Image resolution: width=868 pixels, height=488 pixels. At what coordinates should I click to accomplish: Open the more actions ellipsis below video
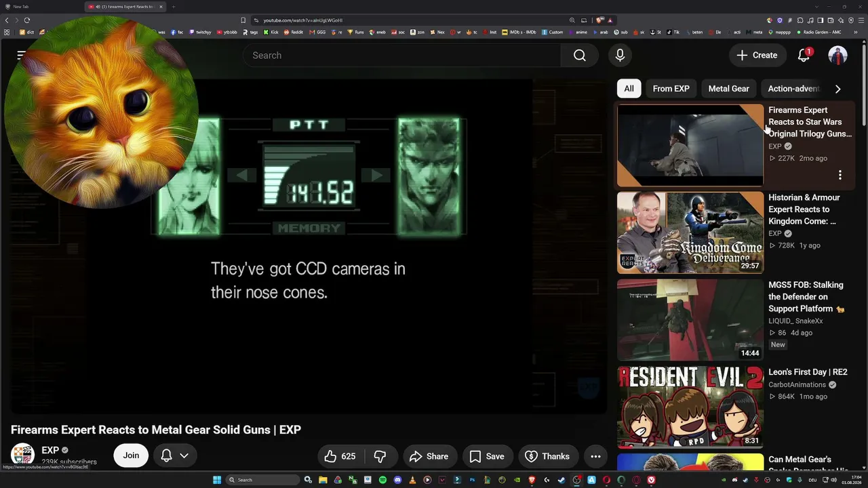click(595, 456)
